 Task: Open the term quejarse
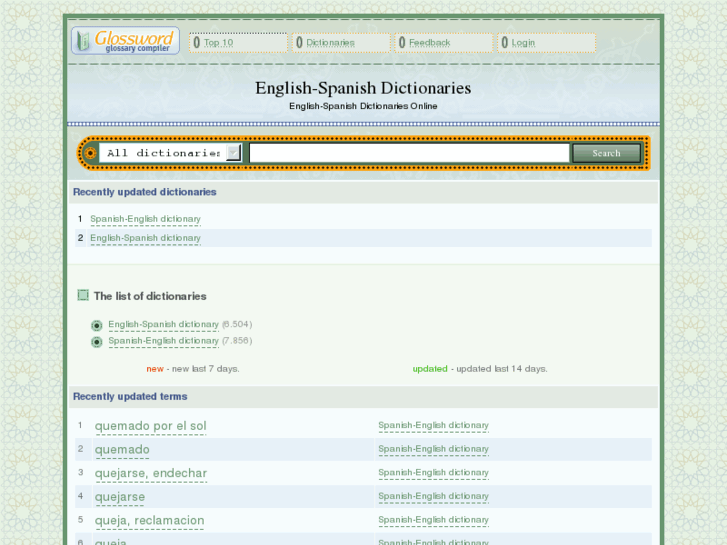point(120,497)
